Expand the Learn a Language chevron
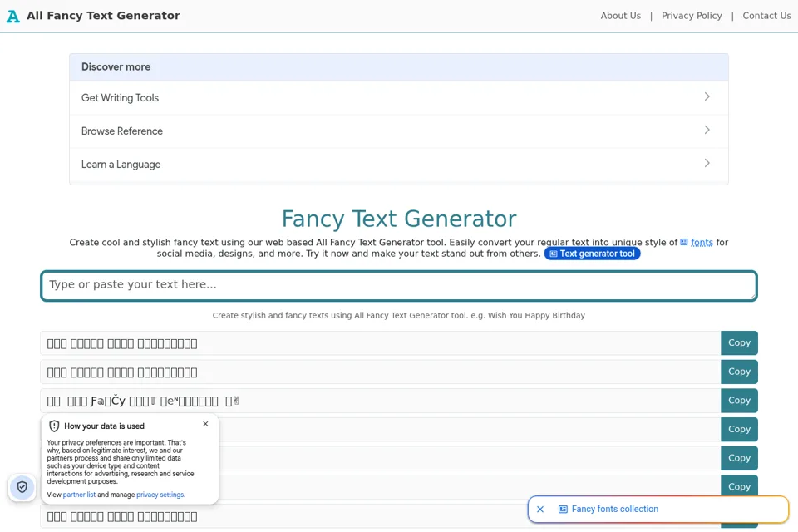Viewport: 798px width, 532px height. (707, 163)
